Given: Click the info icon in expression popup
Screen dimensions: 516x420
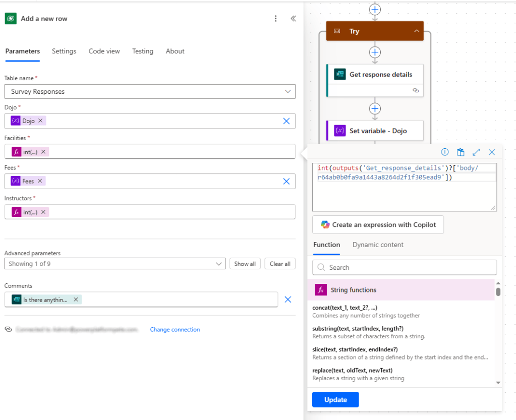Looking at the screenshot, I should pos(445,152).
